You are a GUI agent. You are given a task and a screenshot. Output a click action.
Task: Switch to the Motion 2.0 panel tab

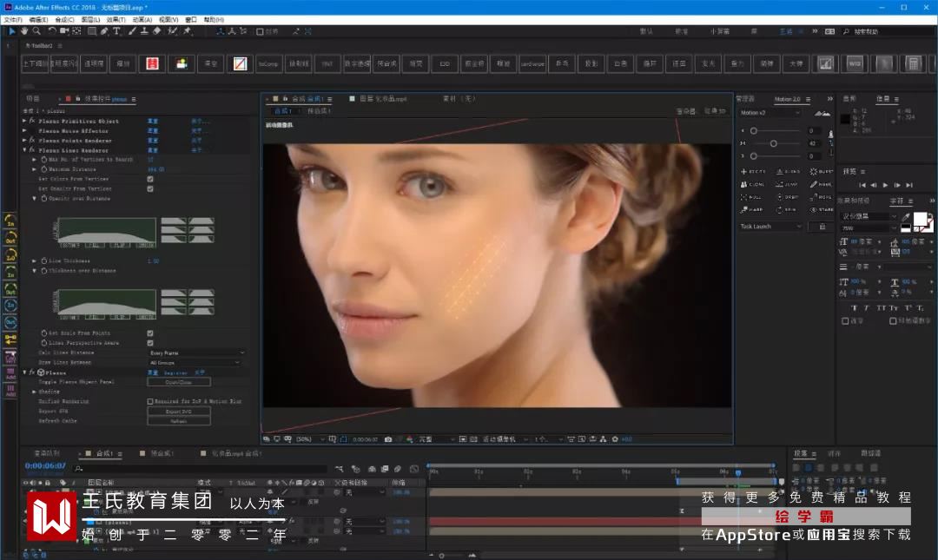[x=788, y=99]
